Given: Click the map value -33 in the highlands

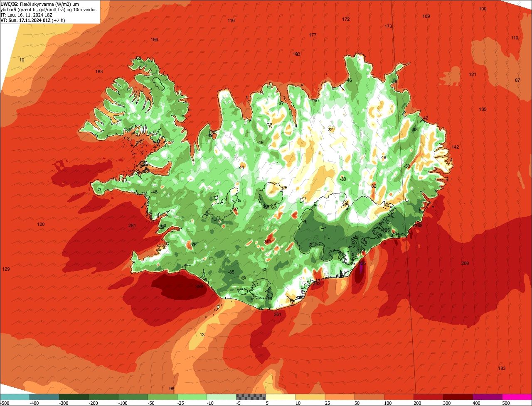Looking at the screenshot, I should 342,179.
